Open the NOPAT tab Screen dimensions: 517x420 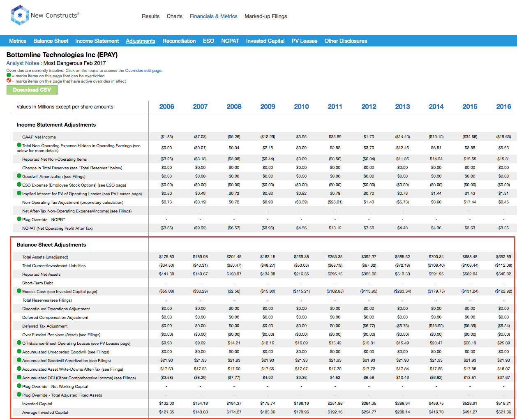[230, 41]
